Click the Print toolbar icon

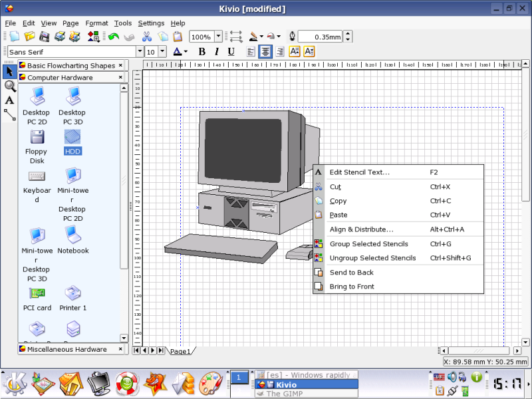tap(60, 37)
